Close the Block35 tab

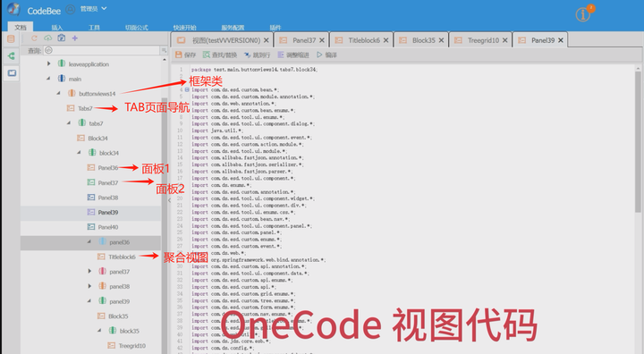tap(441, 40)
